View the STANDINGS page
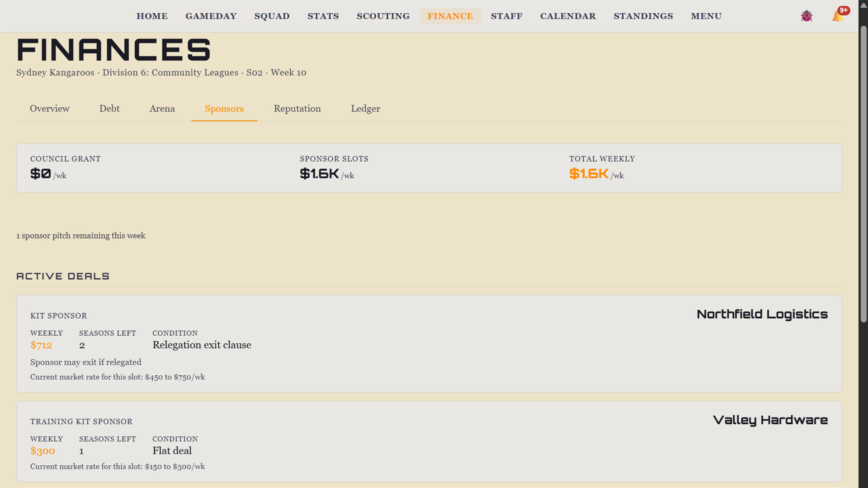This screenshot has height=488, width=868. tap(643, 16)
